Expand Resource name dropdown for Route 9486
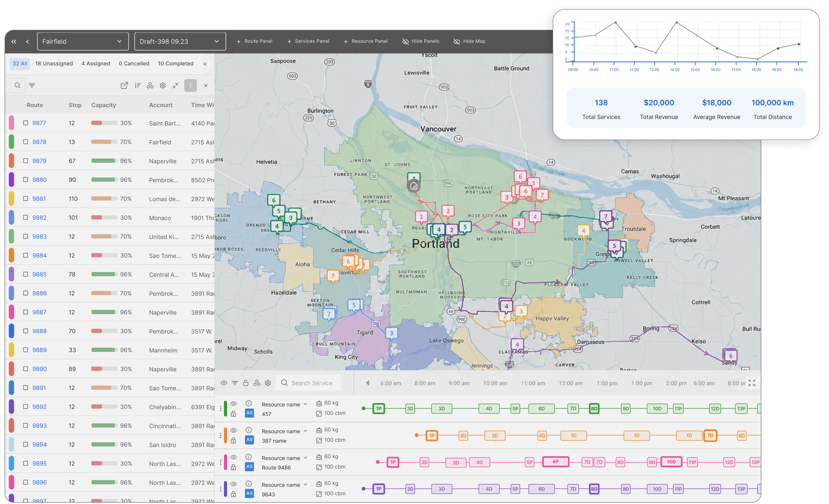The image size is (829, 504). [305, 458]
